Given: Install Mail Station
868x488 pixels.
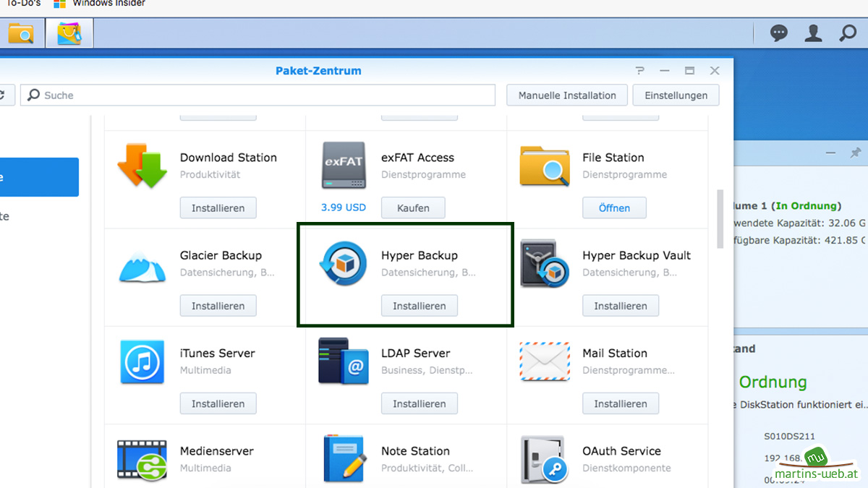Looking at the screenshot, I should [x=621, y=404].
